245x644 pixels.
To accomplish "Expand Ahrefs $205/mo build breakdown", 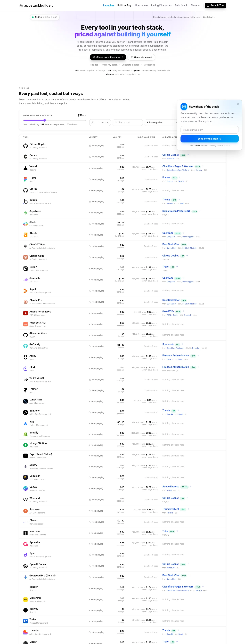I will click(157, 234).
